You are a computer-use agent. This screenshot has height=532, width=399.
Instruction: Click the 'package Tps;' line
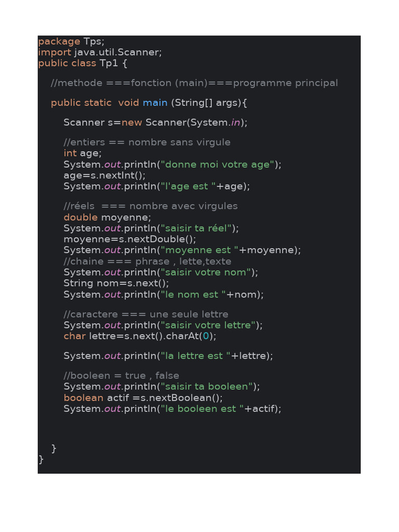(x=71, y=42)
